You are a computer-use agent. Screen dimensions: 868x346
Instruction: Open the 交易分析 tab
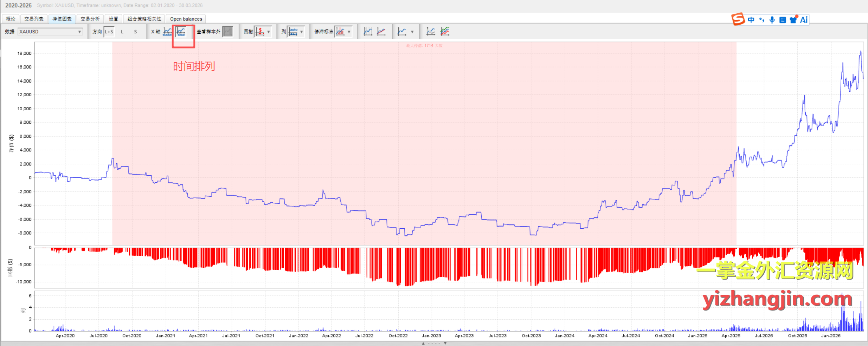(x=90, y=19)
